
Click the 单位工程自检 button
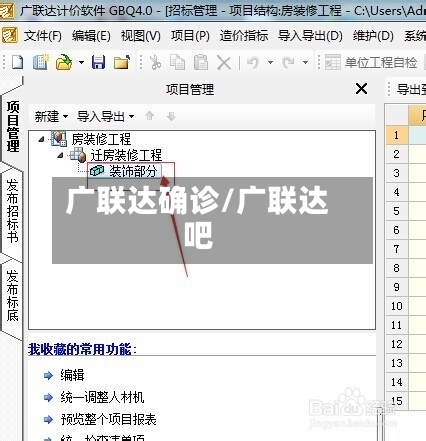(x=371, y=62)
